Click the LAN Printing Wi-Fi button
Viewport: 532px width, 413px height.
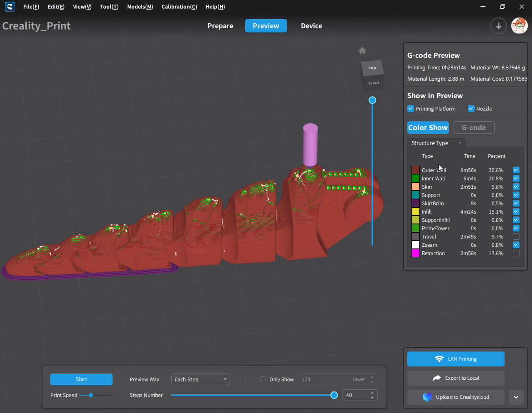pyautogui.click(x=456, y=359)
